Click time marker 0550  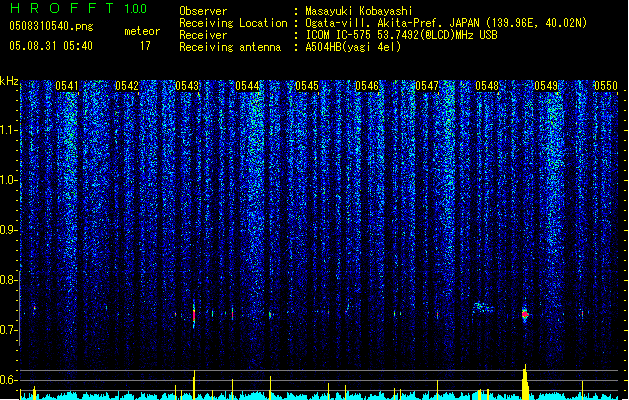coord(606,86)
